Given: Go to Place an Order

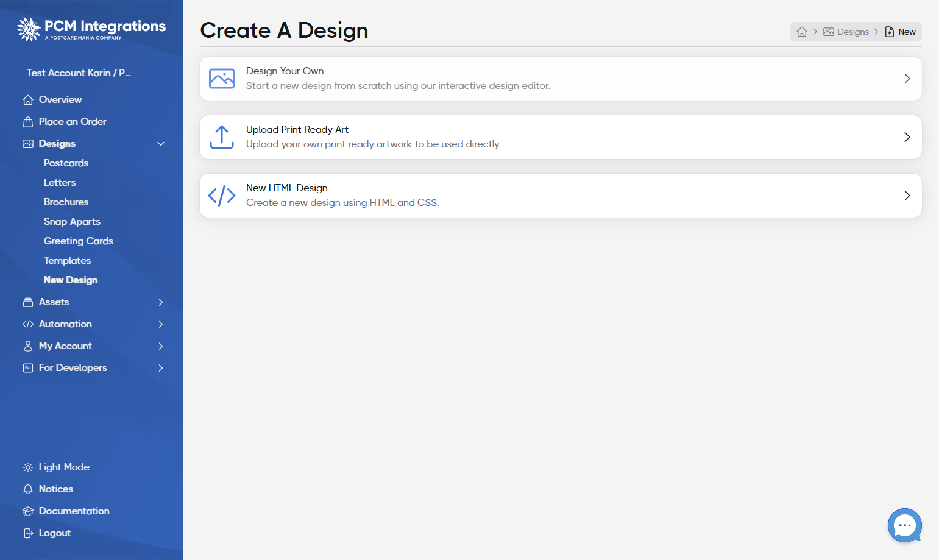Looking at the screenshot, I should [73, 122].
